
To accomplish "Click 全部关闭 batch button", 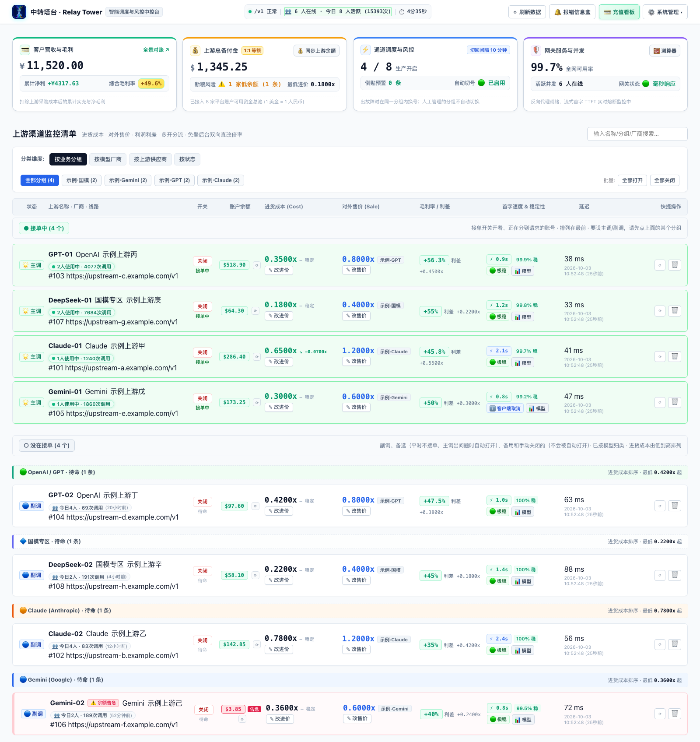I will pos(665,180).
